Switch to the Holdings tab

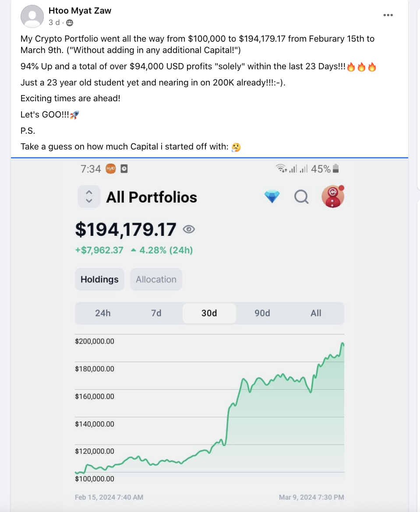pos(99,280)
